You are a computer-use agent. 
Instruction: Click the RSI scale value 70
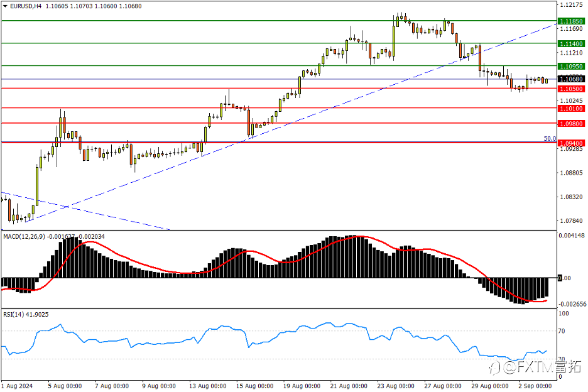[x=562, y=331]
